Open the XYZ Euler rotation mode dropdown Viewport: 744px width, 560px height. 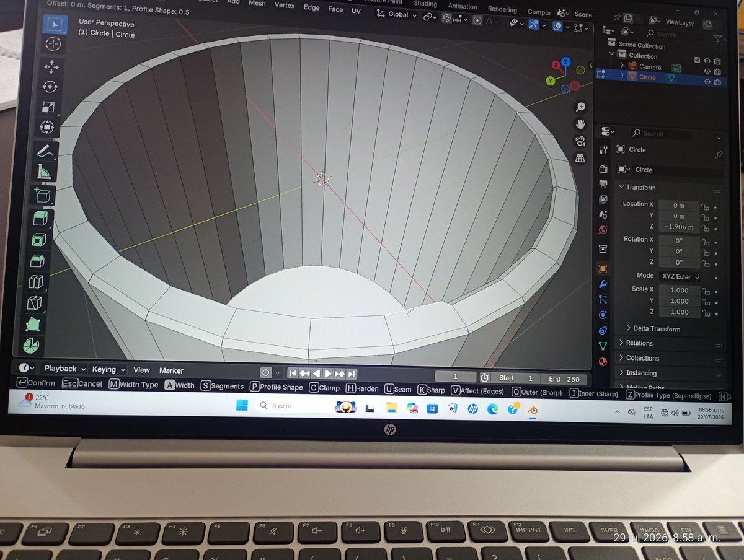click(680, 276)
